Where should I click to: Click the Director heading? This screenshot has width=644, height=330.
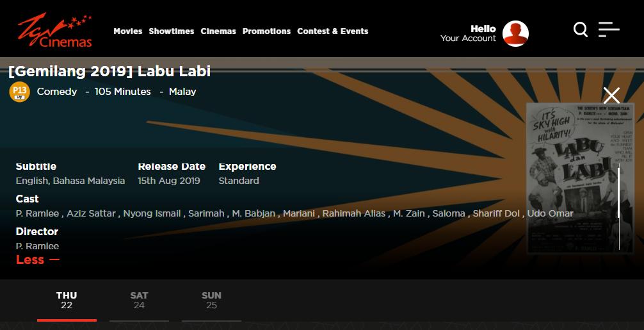(x=37, y=231)
